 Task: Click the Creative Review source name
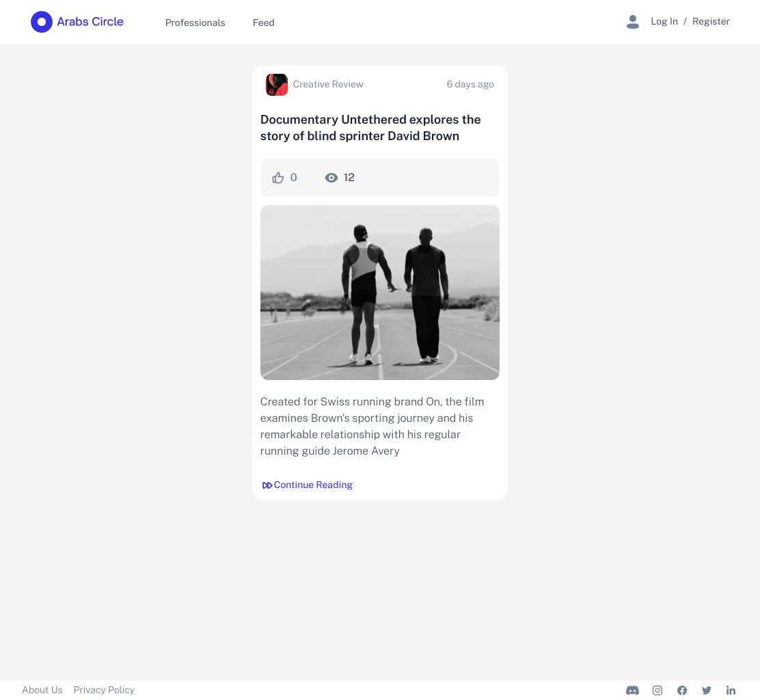click(x=327, y=84)
